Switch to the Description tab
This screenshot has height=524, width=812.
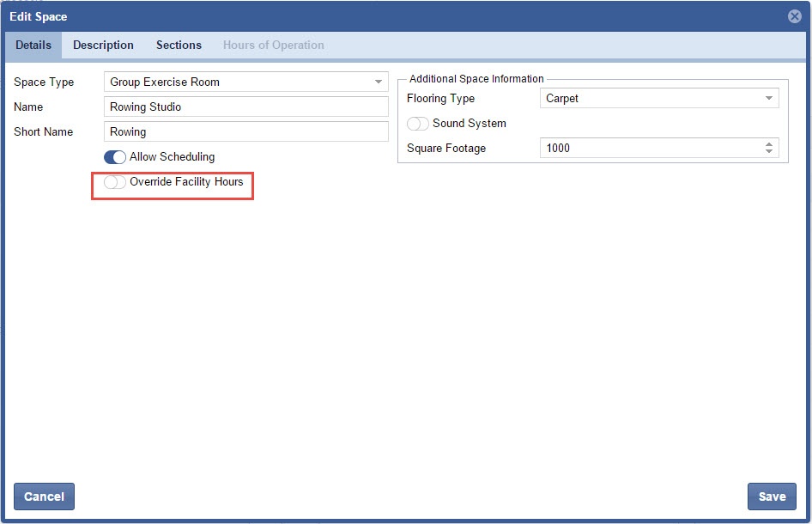(103, 46)
